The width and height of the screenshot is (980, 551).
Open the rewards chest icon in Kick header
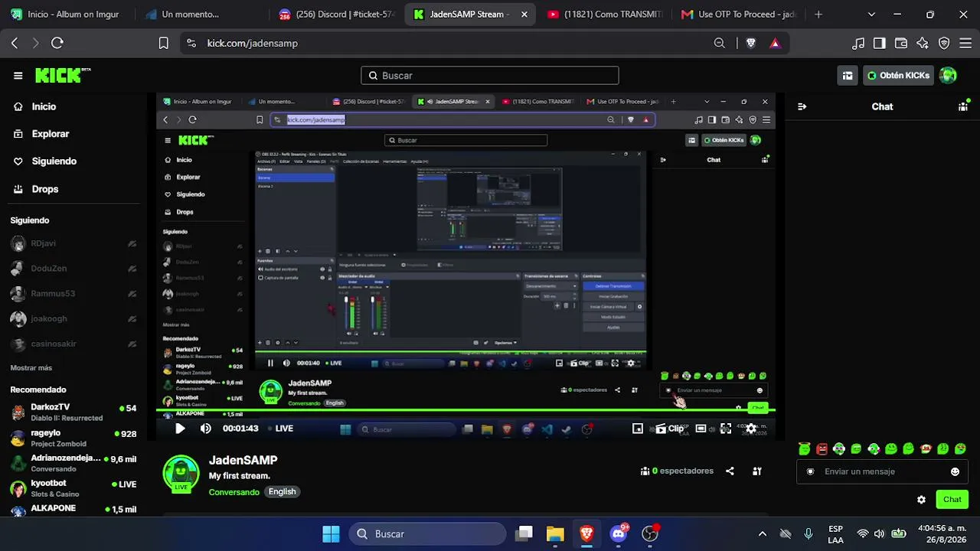click(848, 76)
